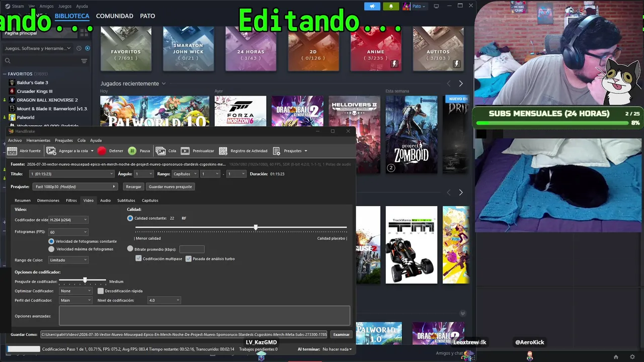Open Steam notifications bell icon

pyautogui.click(x=391, y=6)
